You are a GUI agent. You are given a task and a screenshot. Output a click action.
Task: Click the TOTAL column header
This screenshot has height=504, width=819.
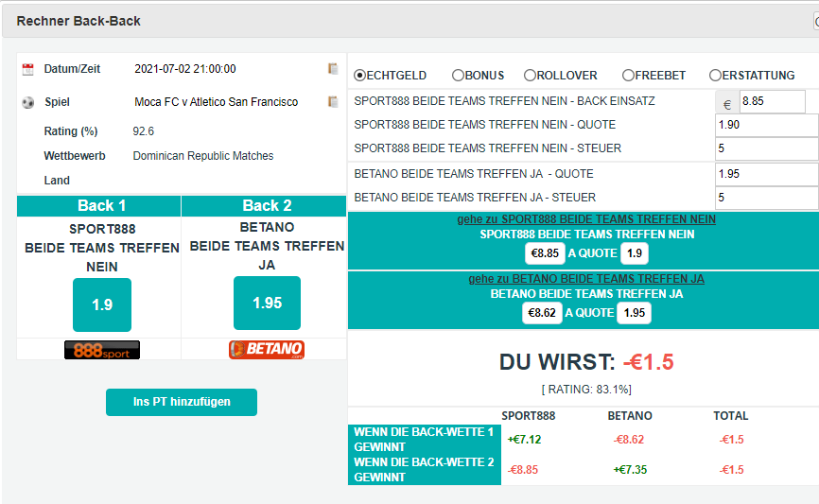(x=731, y=416)
